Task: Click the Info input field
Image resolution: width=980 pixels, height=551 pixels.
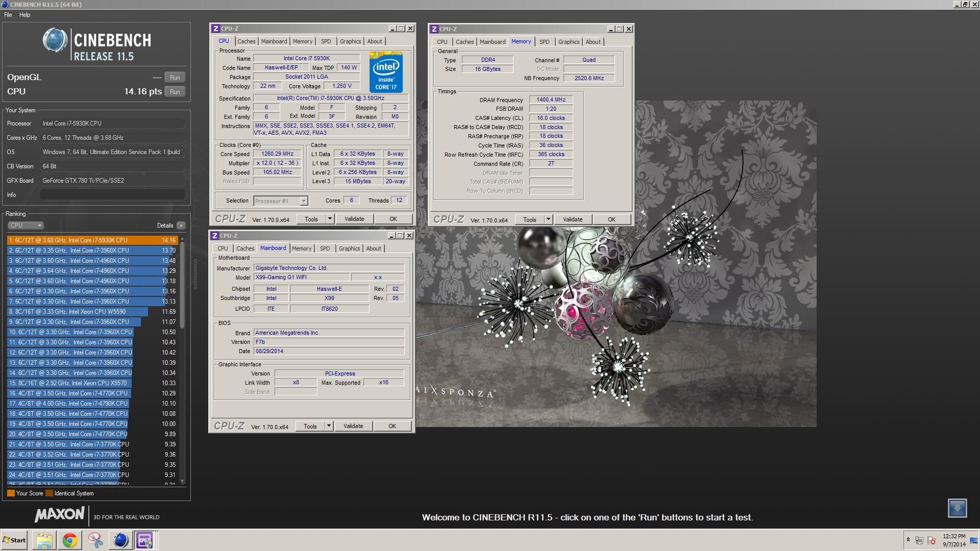Action: click(112, 195)
